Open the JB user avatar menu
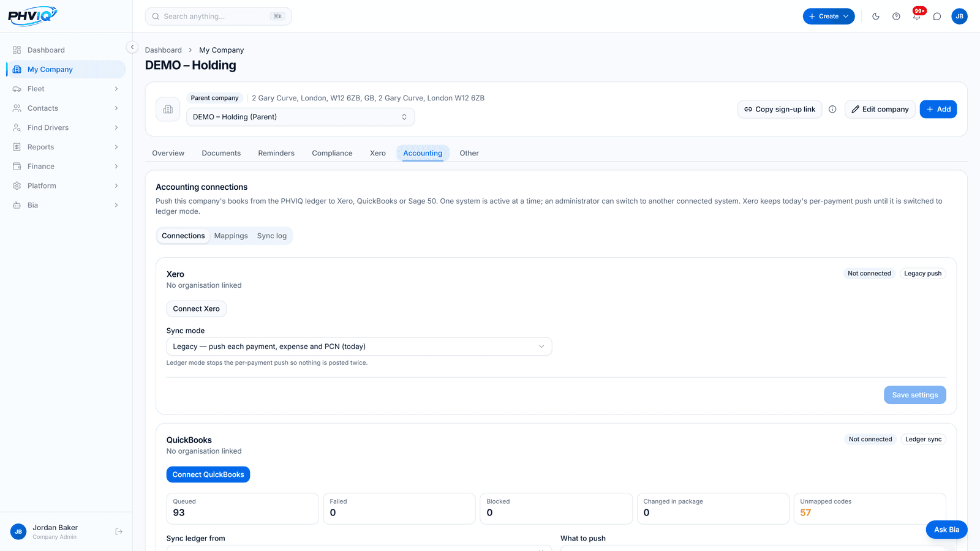 coord(960,17)
